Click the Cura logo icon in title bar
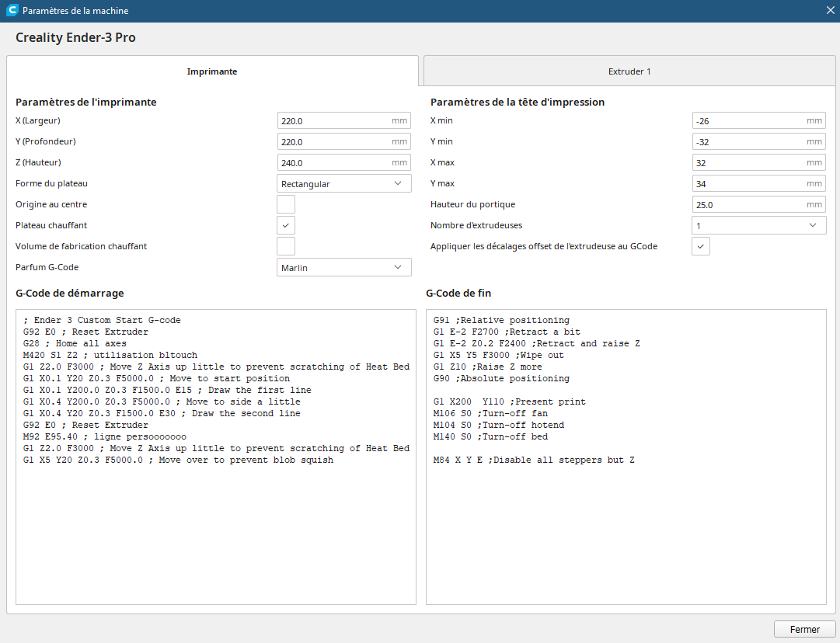The image size is (840, 643). click(12, 10)
